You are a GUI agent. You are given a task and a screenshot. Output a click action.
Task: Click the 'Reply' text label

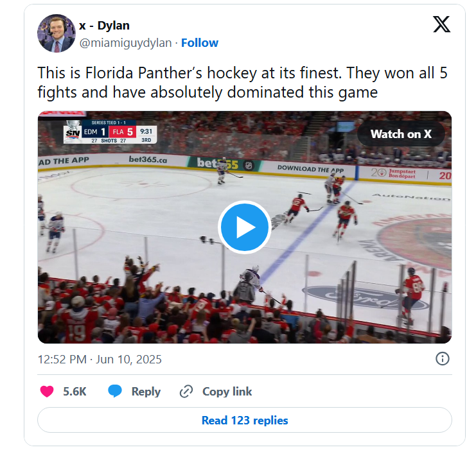pos(146,391)
